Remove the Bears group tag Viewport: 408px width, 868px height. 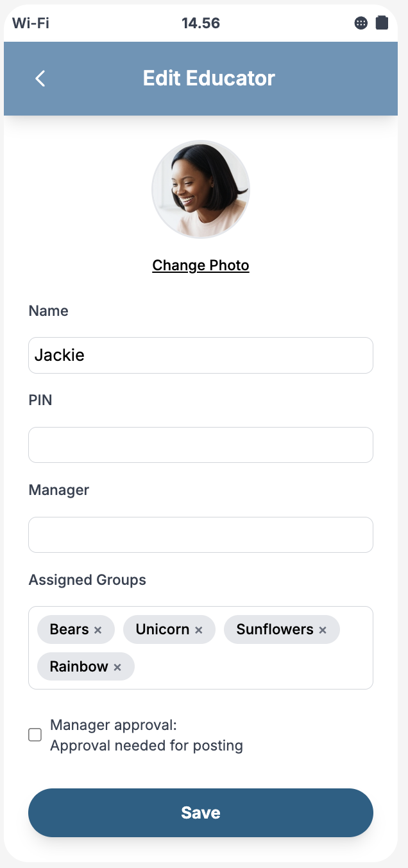pos(98,630)
